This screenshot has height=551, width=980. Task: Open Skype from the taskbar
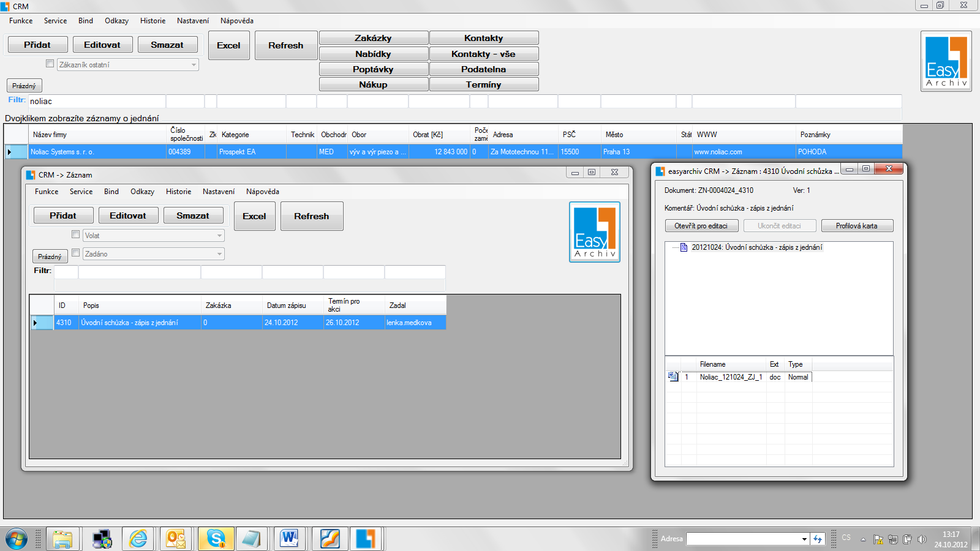[x=216, y=539]
